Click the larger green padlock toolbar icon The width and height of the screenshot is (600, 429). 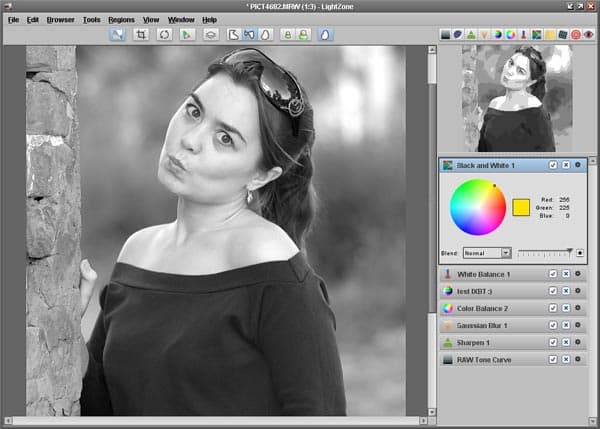pyautogui.click(x=303, y=35)
